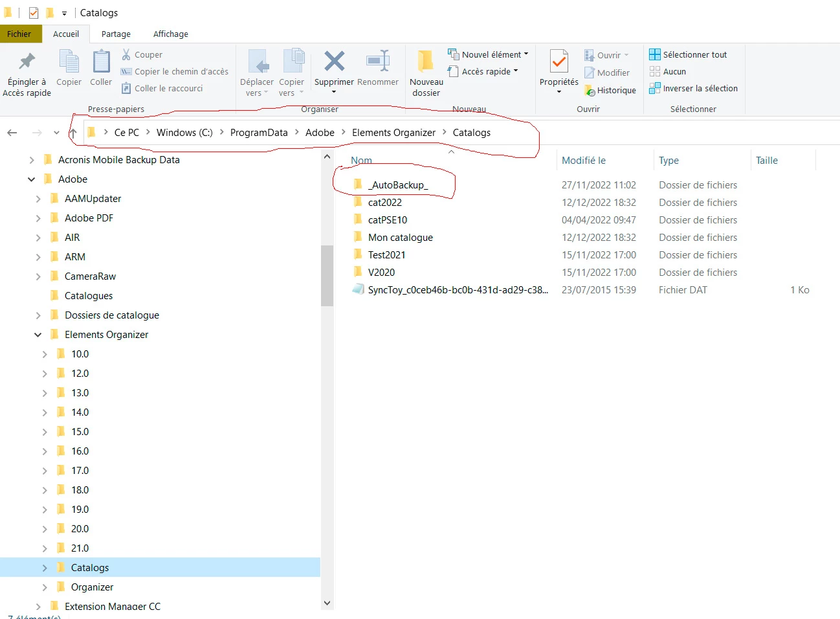Open Propriétés dropdown arrow
Viewport: 840px width, 619px height.
[559, 92]
